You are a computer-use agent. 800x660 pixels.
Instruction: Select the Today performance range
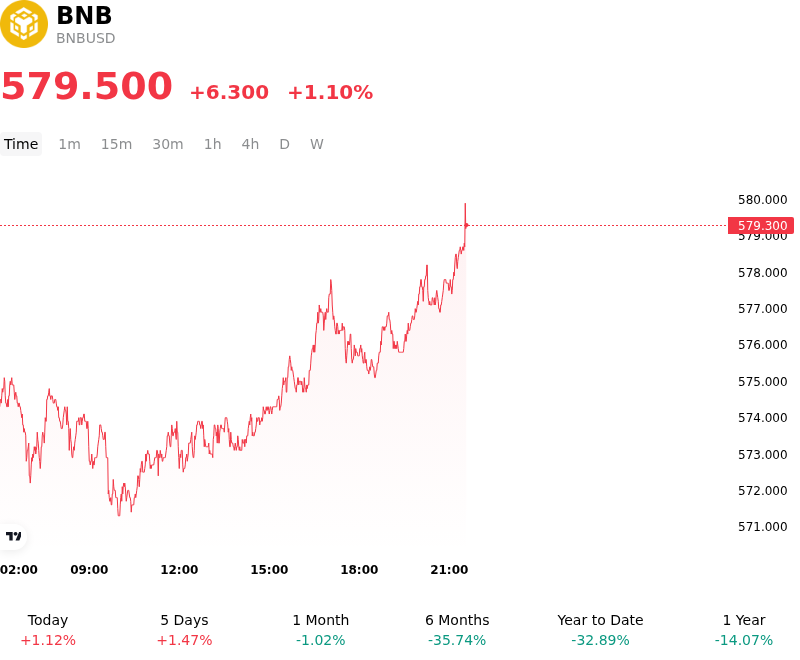click(x=48, y=630)
